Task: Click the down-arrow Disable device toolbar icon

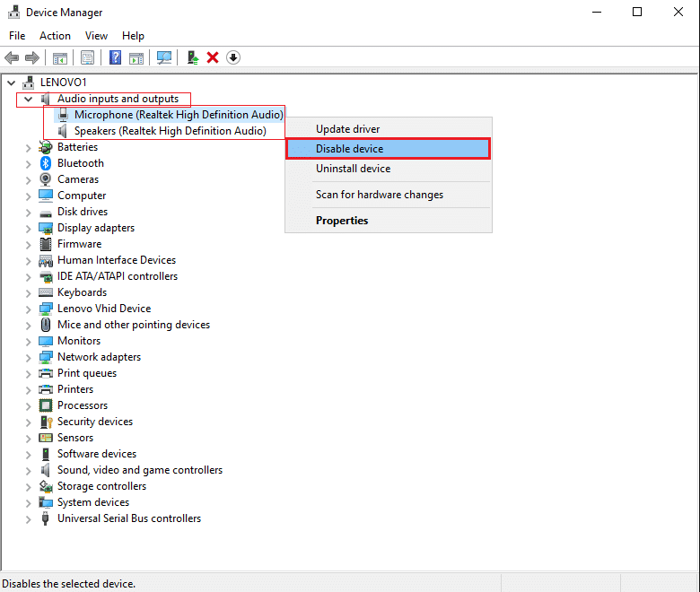Action: (x=233, y=57)
